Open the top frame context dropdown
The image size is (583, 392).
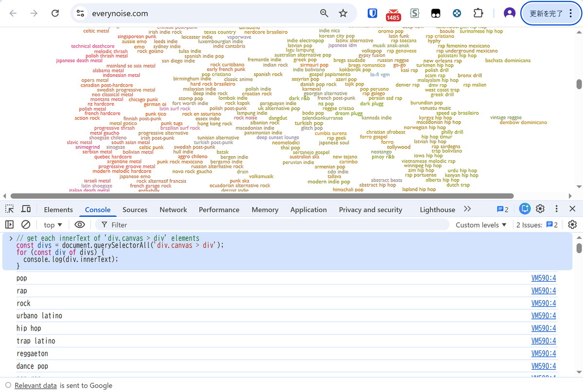coord(52,224)
